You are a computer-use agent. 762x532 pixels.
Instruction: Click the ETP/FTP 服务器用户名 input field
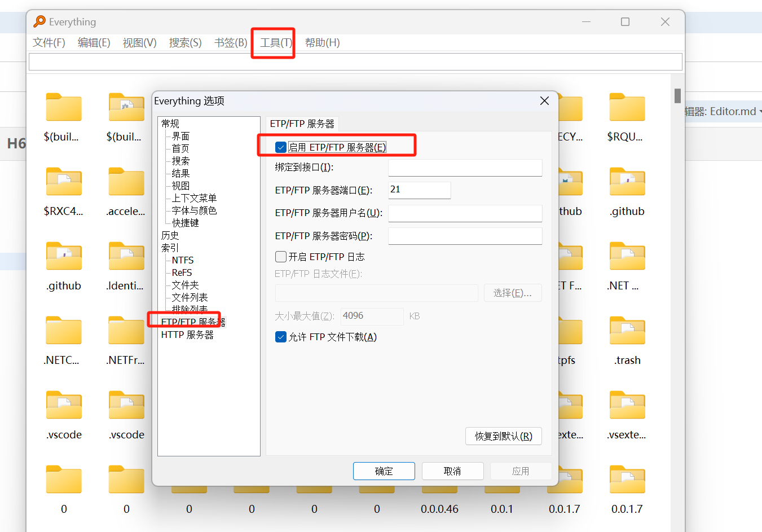click(x=465, y=213)
